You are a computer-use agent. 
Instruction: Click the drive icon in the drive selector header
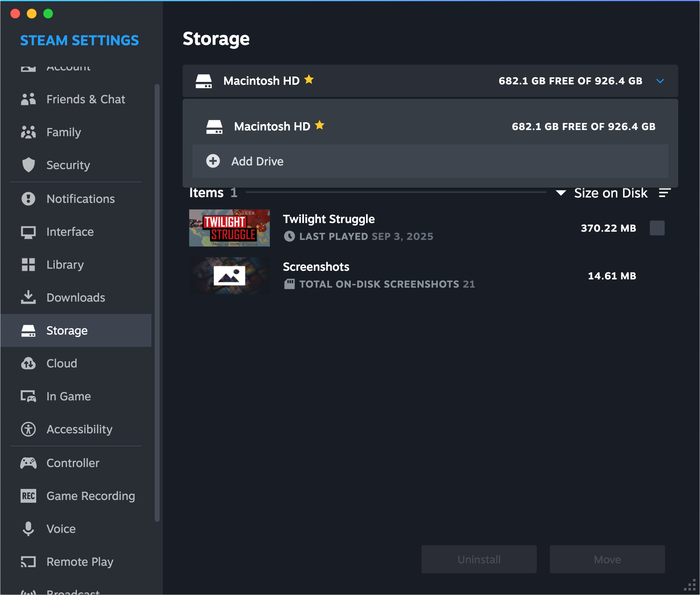click(x=204, y=81)
